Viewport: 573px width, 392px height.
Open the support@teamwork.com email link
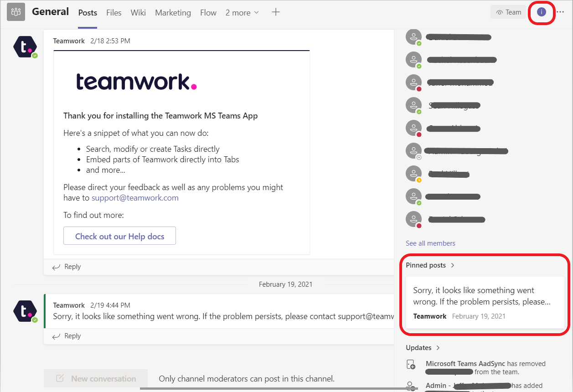click(x=135, y=198)
